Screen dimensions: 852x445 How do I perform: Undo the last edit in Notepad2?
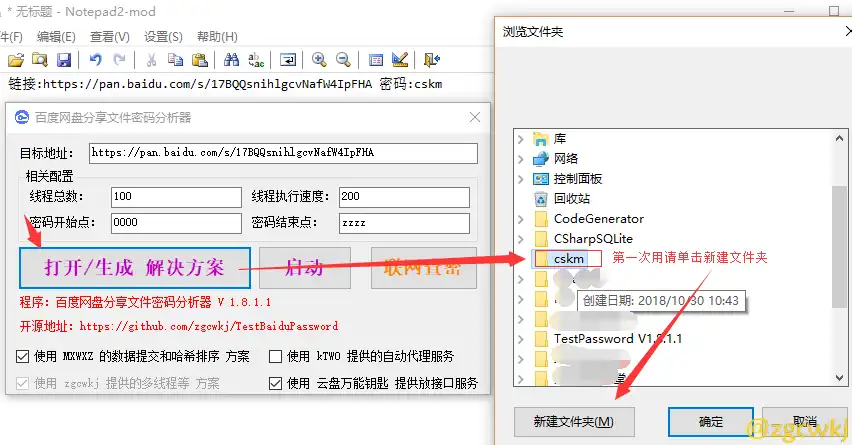(x=96, y=60)
